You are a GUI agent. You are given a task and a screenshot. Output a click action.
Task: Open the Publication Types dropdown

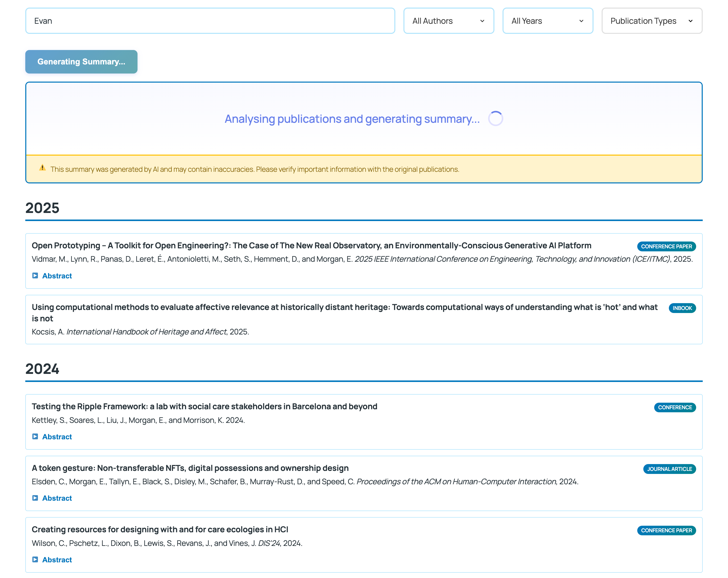652,20
